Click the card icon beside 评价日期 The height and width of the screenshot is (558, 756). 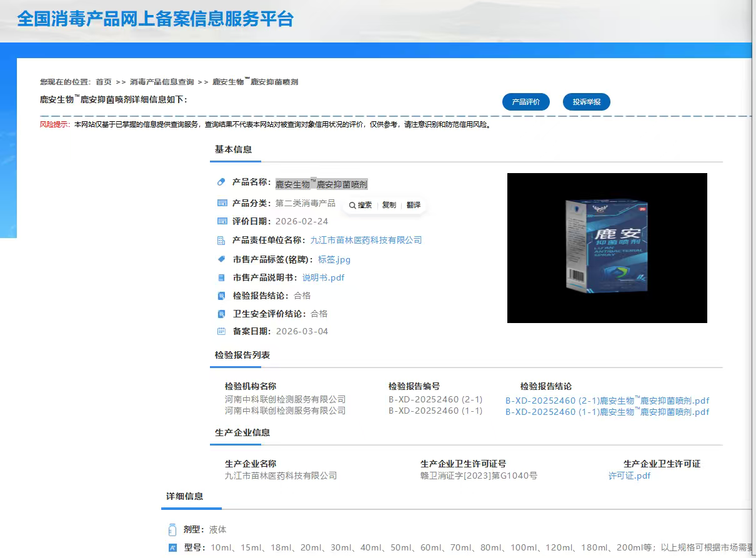click(x=222, y=221)
